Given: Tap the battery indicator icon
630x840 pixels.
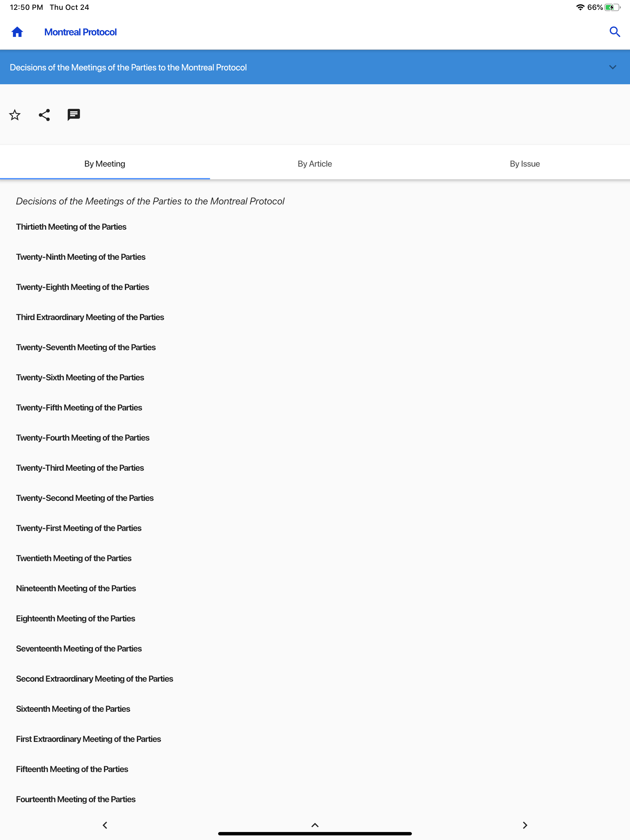Looking at the screenshot, I should point(612,7).
